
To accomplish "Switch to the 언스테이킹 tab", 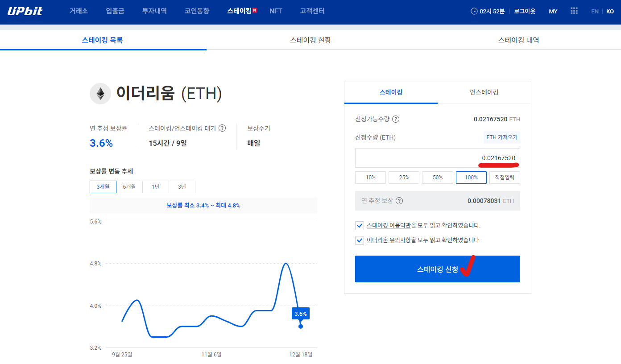I will 484,93.
